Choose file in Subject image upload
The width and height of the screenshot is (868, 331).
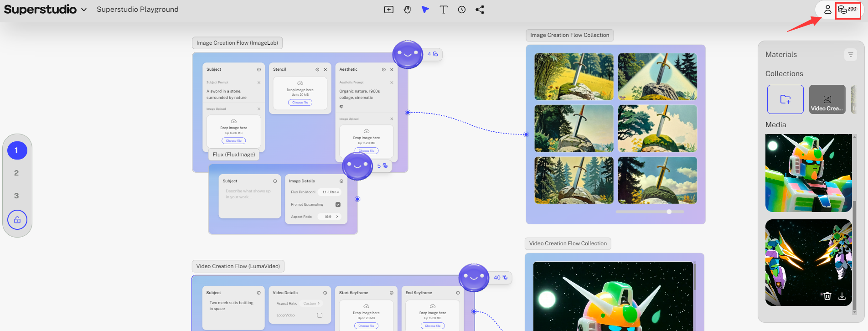[234, 141]
